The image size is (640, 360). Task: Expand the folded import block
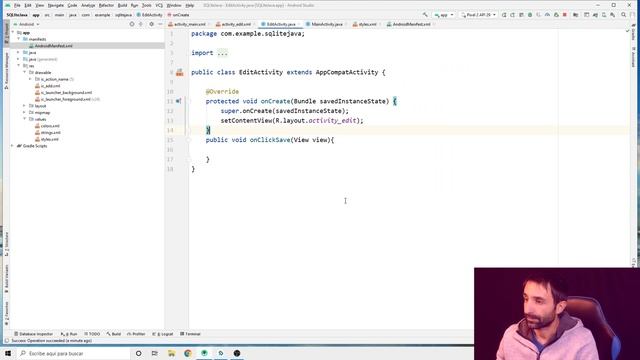point(222,53)
